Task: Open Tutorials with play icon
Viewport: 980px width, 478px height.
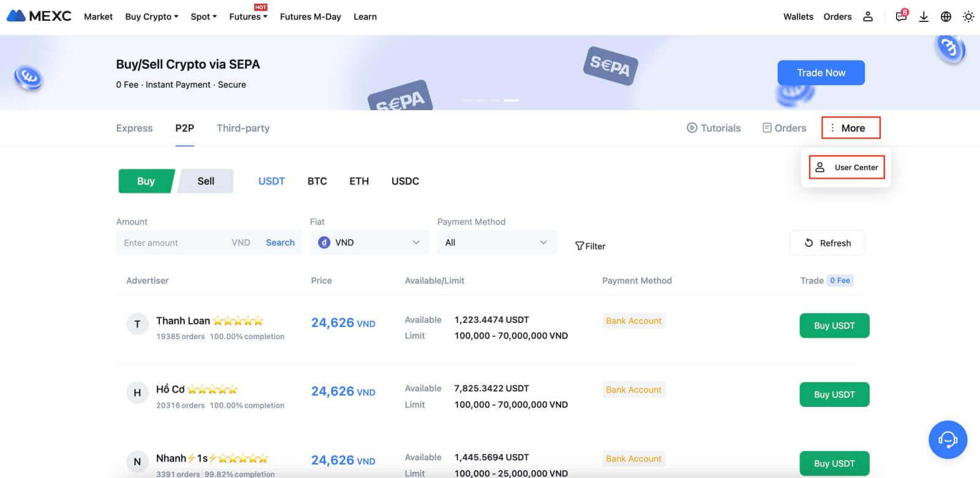Action: pos(714,128)
